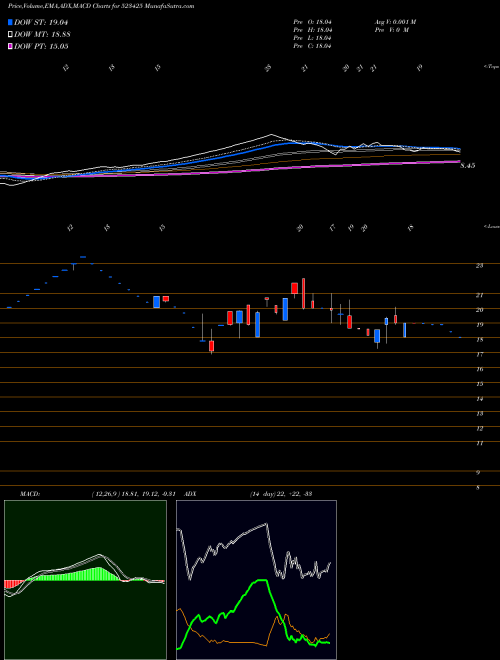The height and width of the screenshot is (660, 500).
Task: Click the Pre C: 18.04 value
Action: [x=313, y=46]
